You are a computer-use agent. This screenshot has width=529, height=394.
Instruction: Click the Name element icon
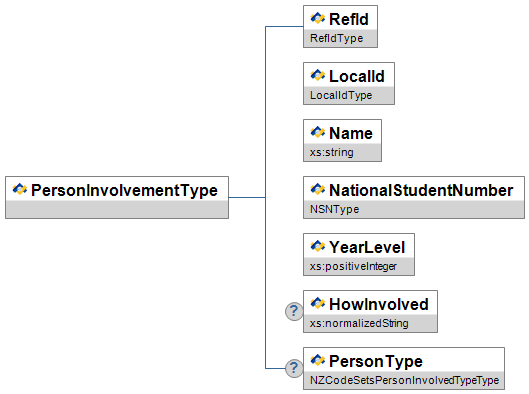pyautogui.click(x=317, y=132)
